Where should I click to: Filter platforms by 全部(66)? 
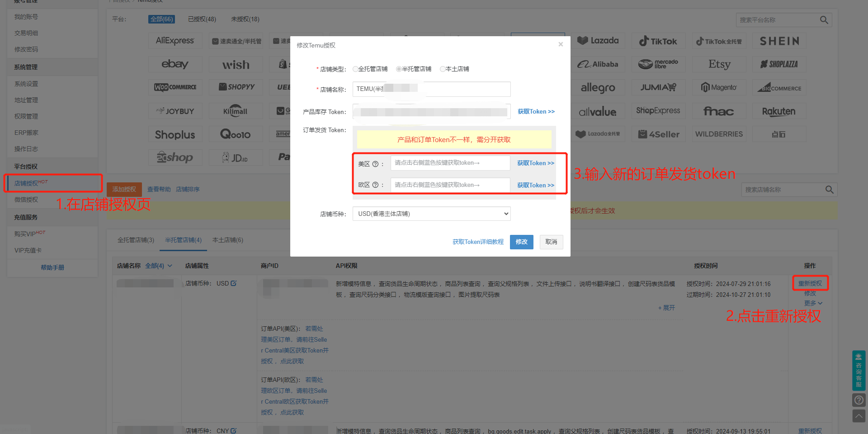tap(161, 19)
